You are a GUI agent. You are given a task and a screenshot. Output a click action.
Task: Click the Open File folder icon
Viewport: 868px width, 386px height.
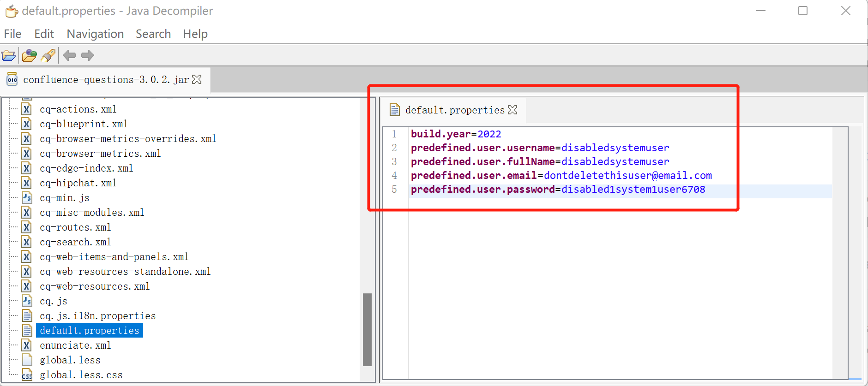[9, 56]
